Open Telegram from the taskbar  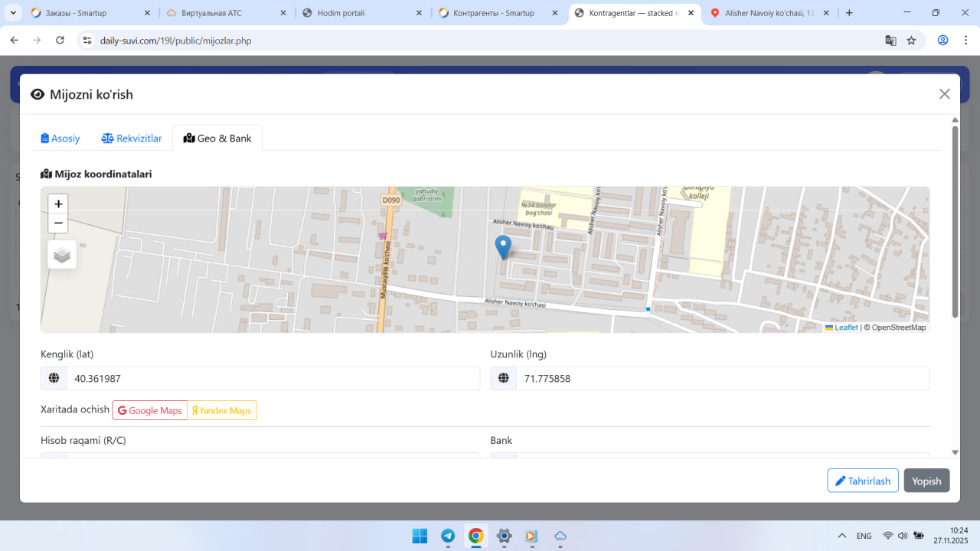click(448, 536)
